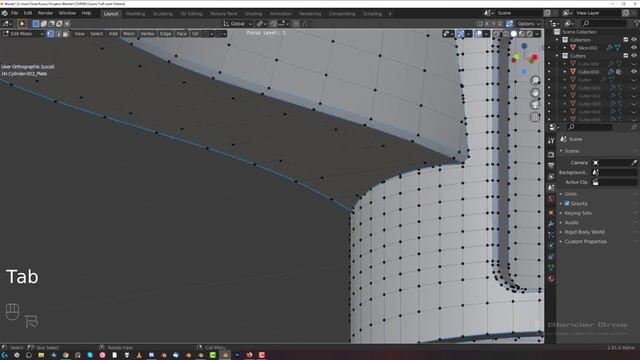Open the Mesh menu

click(x=129, y=34)
